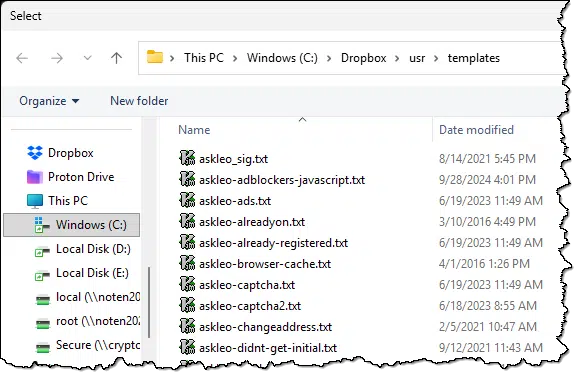Select Local Disk (D:) in navigation pane
This screenshot has width=579, height=378.
(93, 249)
